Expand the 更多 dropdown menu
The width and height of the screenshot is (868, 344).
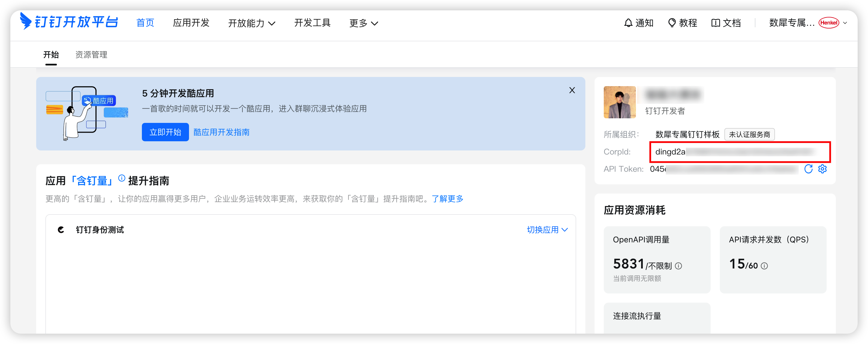(x=364, y=23)
